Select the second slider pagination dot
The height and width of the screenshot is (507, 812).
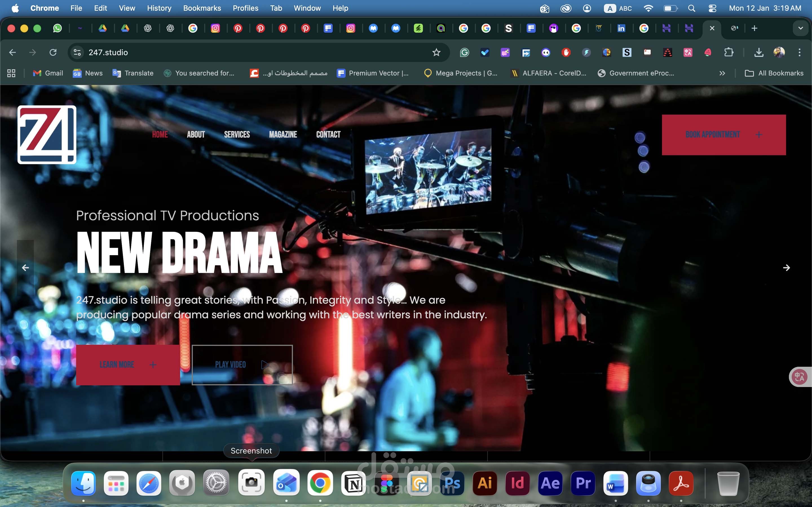643,151
